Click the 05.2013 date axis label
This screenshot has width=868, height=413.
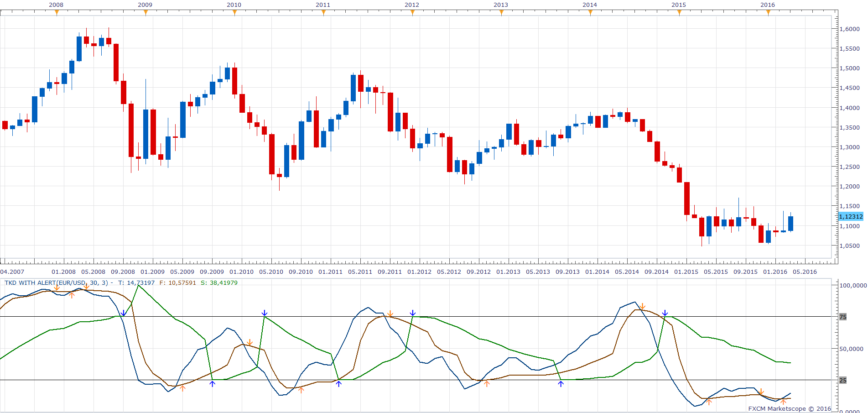(538, 272)
